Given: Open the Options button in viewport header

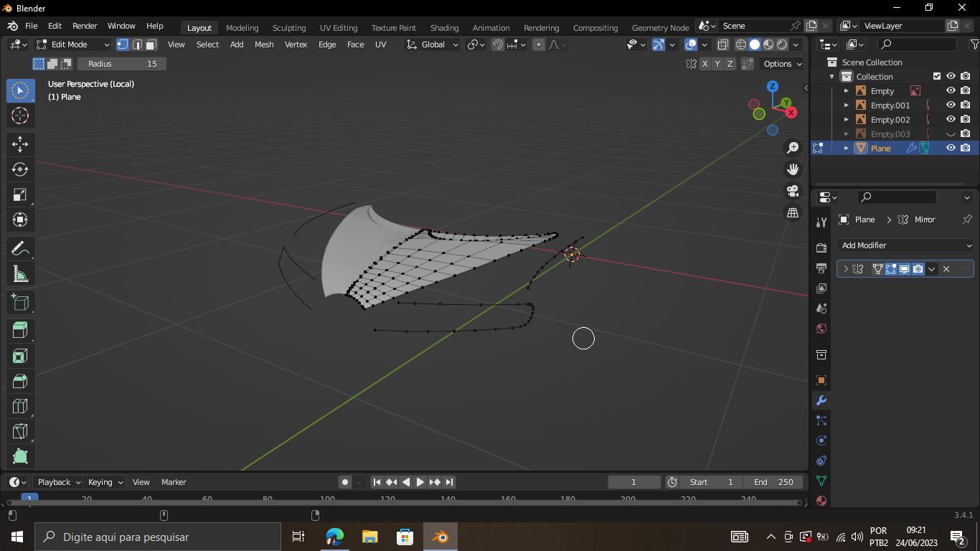Looking at the screenshot, I should 783,64.
